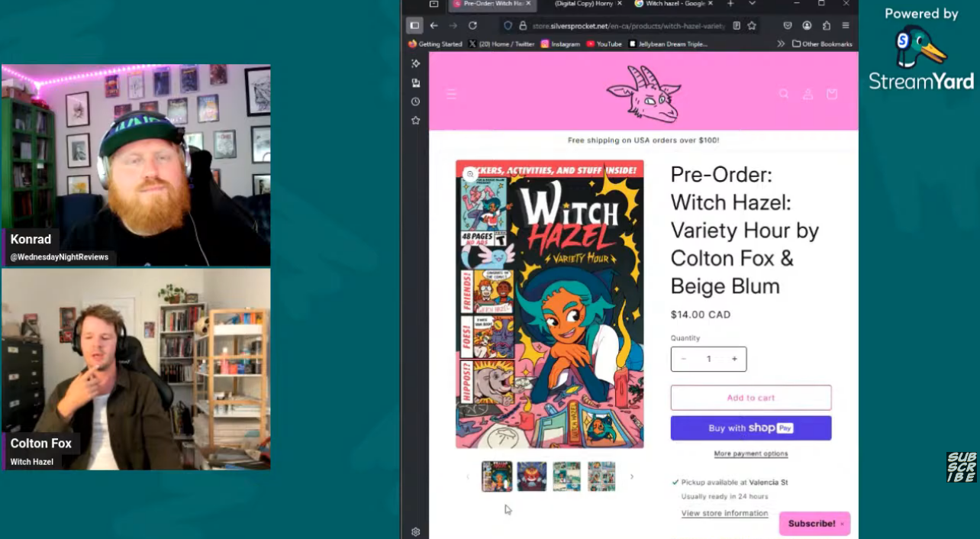The width and height of the screenshot is (980, 539).
Task: Open the Firefox hamburger menu
Action: (845, 25)
